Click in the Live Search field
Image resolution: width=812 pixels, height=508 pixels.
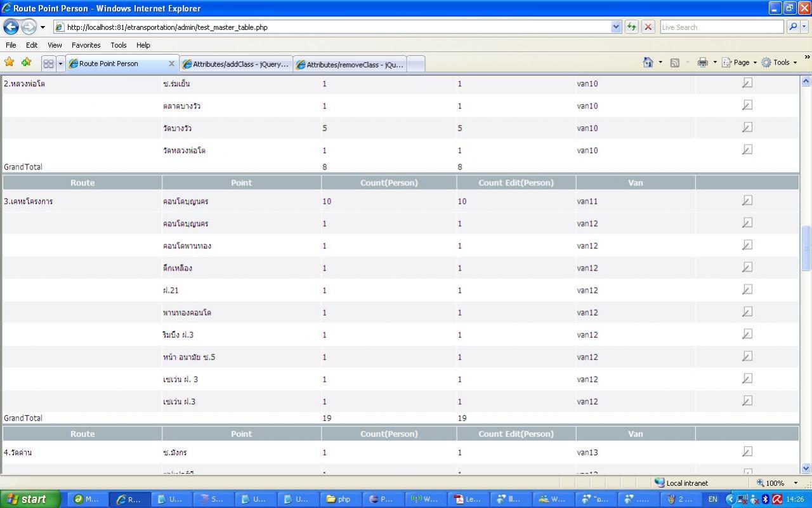[721, 27]
